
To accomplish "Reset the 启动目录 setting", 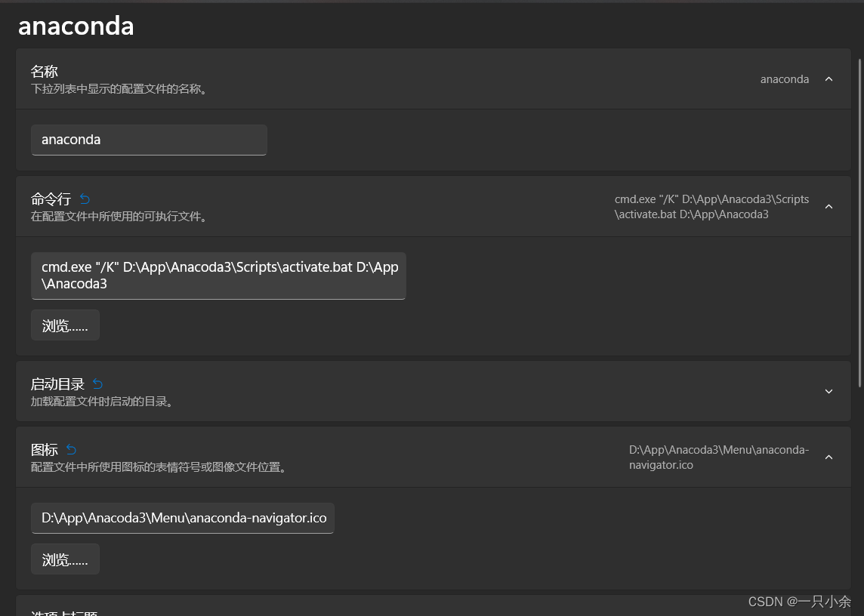I will point(97,383).
